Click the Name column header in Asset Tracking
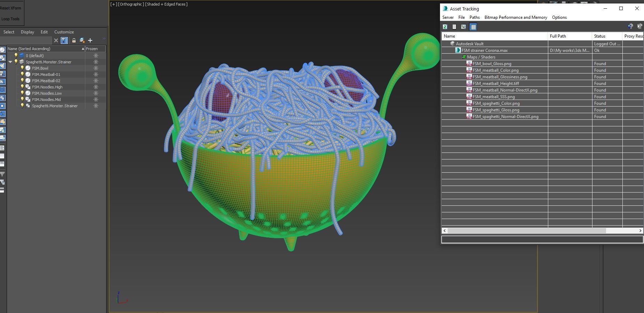Image resolution: width=644 pixels, height=313 pixels. tap(495, 36)
